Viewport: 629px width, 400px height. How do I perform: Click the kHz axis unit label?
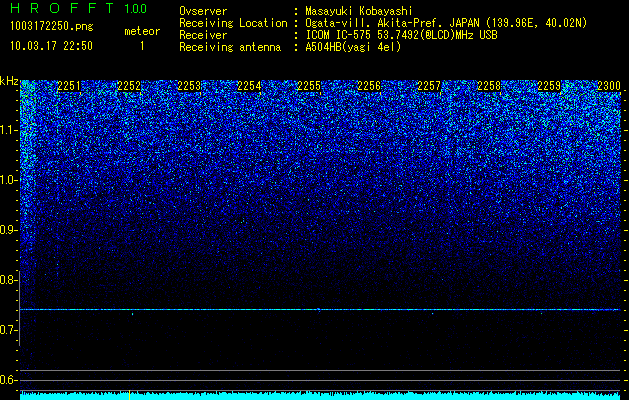[9, 81]
